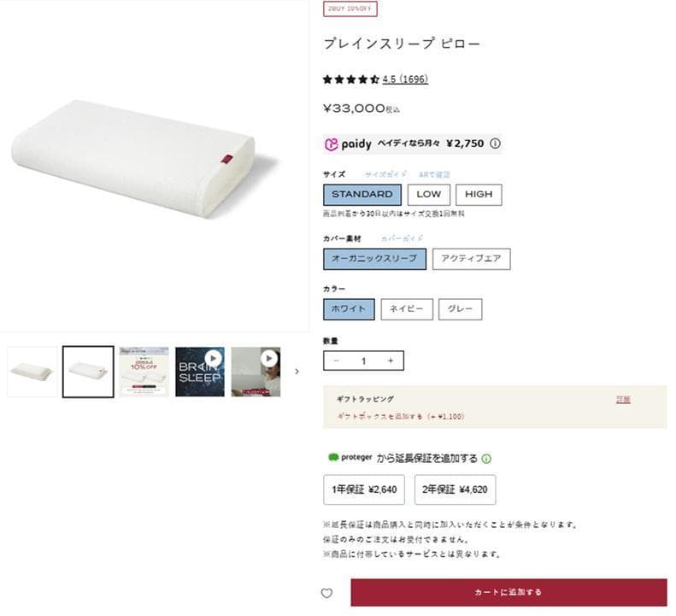The height and width of the screenshot is (616, 676).
Task: Select the 1年保証 warranty option
Action: pos(365,490)
